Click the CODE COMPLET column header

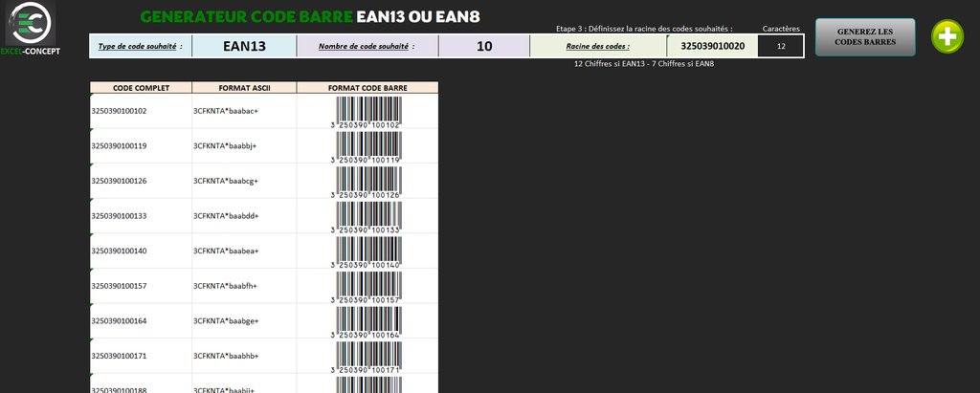tap(142, 88)
